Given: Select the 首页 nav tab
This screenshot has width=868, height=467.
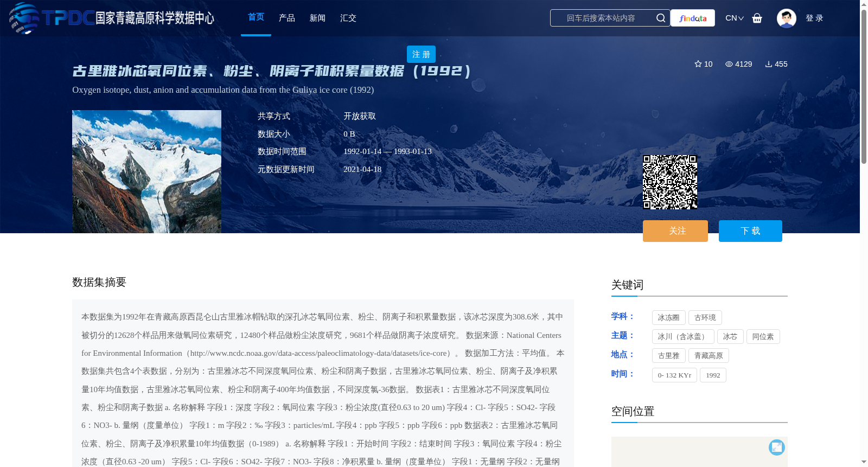Looking at the screenshot, I should click(x=256, y=17).
